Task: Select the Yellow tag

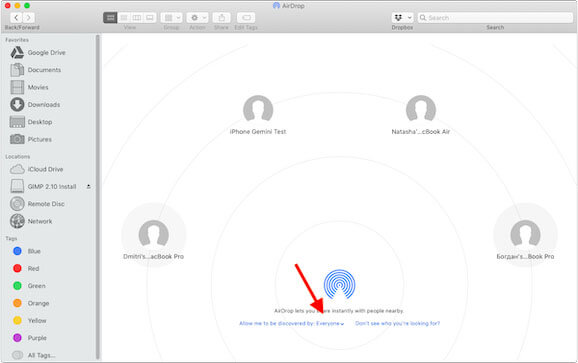Action: [x=37, y=320]
